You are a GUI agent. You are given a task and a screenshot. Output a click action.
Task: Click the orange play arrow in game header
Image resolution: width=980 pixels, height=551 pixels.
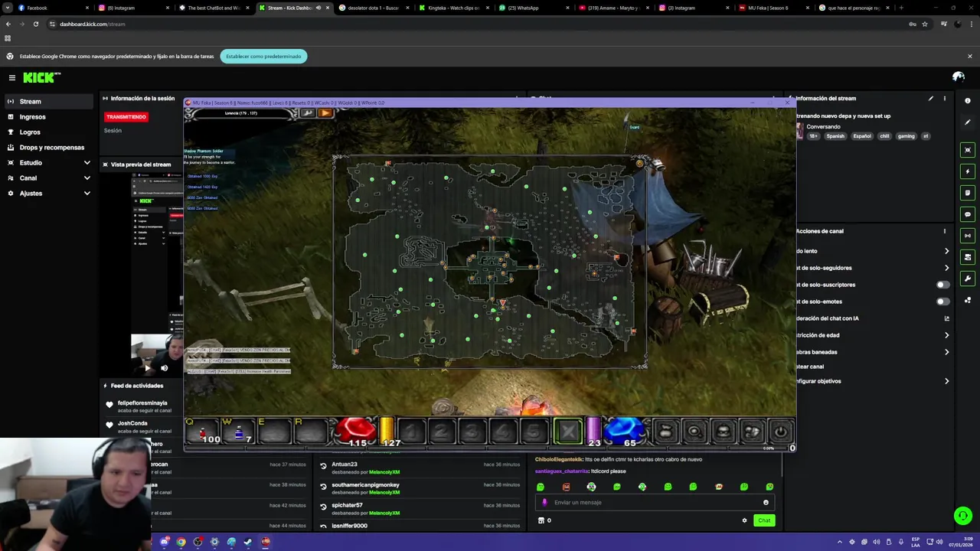325,113
